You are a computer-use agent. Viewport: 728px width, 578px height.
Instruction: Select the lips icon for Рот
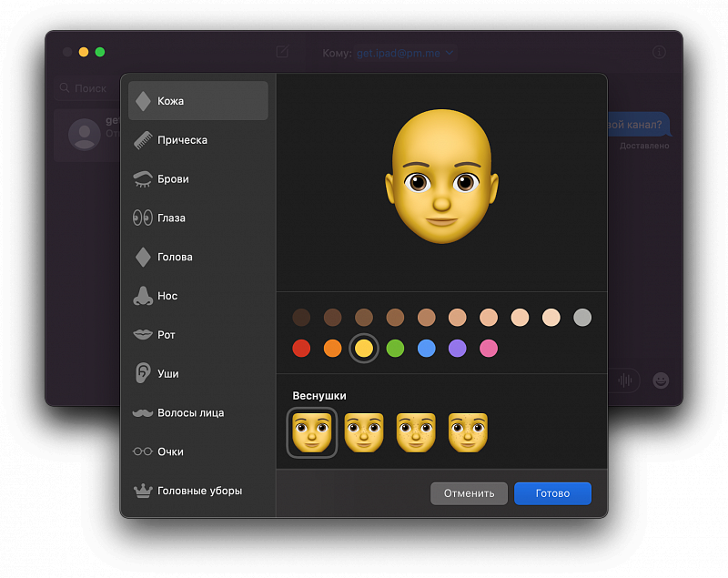coord(143,335)
